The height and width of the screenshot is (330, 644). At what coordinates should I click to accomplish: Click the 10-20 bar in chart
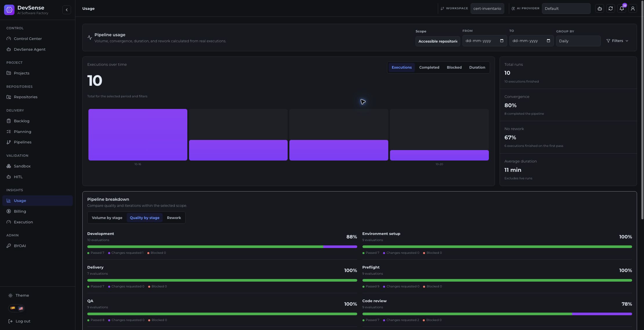point(439,155)
